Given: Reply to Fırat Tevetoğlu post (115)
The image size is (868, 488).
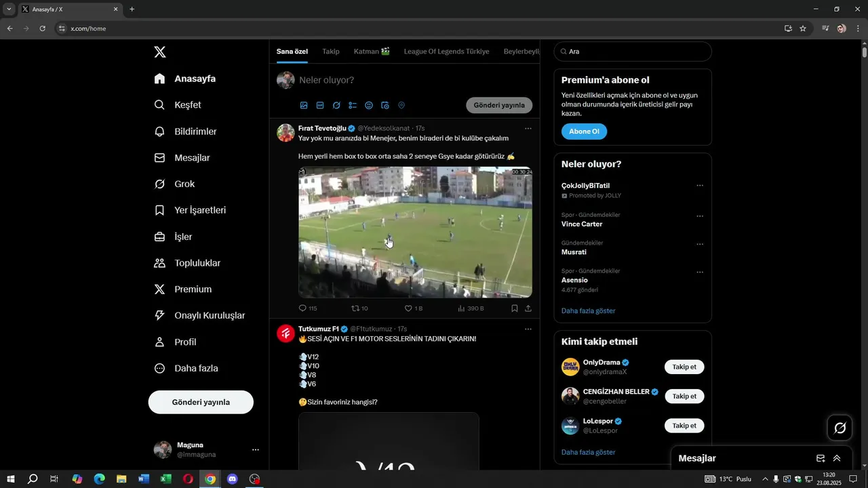Looking at the screenshot, I should tap(308, 308).
